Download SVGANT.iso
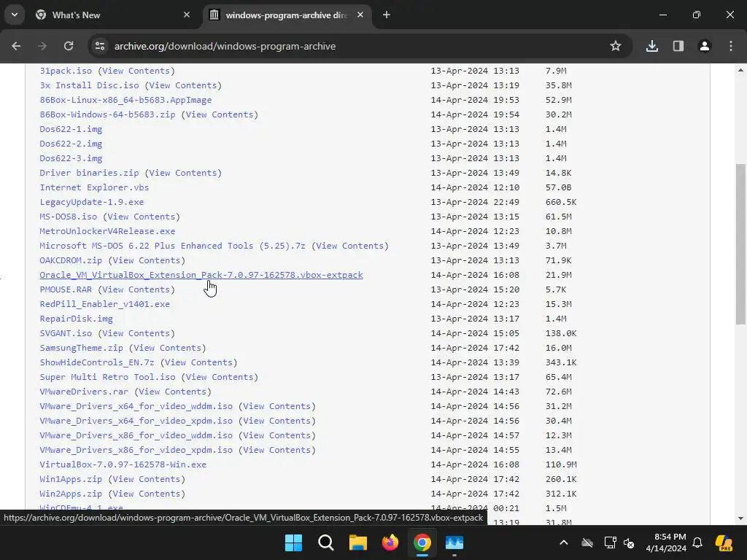747x560 pixels. pos(66,333)
